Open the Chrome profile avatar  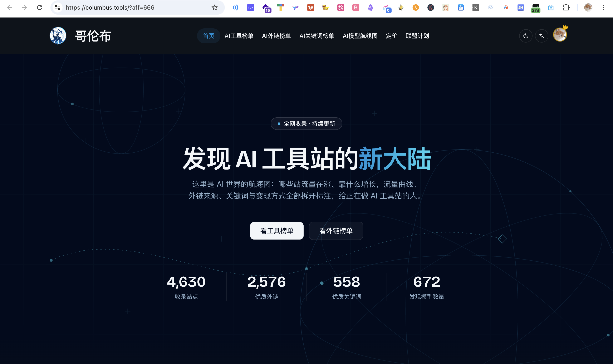[x=588, y=8]
